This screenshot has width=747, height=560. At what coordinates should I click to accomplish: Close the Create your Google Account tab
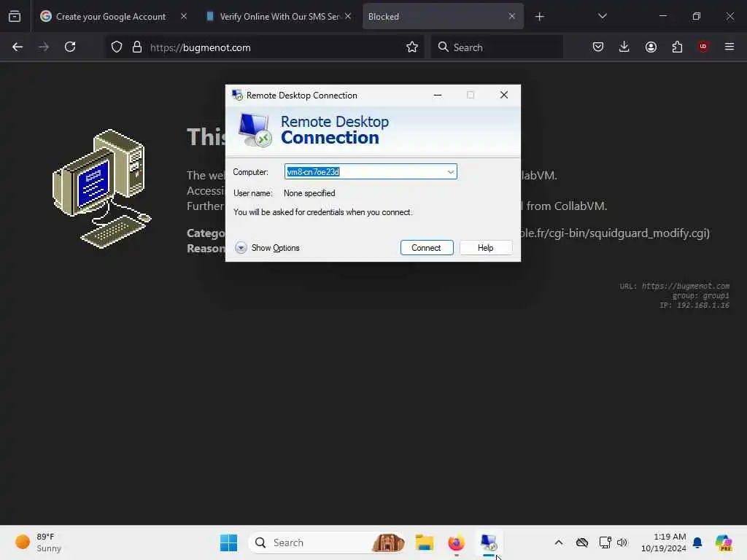pyautogui.click(x=184, y=16)
